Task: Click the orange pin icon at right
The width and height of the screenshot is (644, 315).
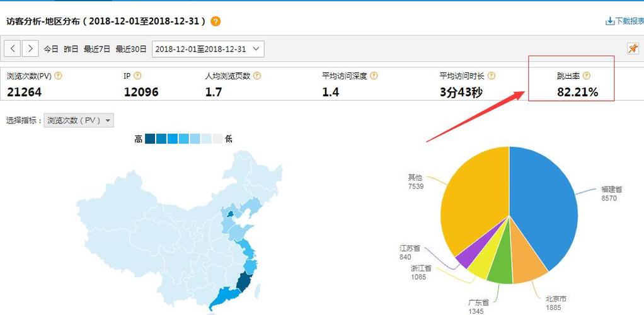Action: [633, 49]
